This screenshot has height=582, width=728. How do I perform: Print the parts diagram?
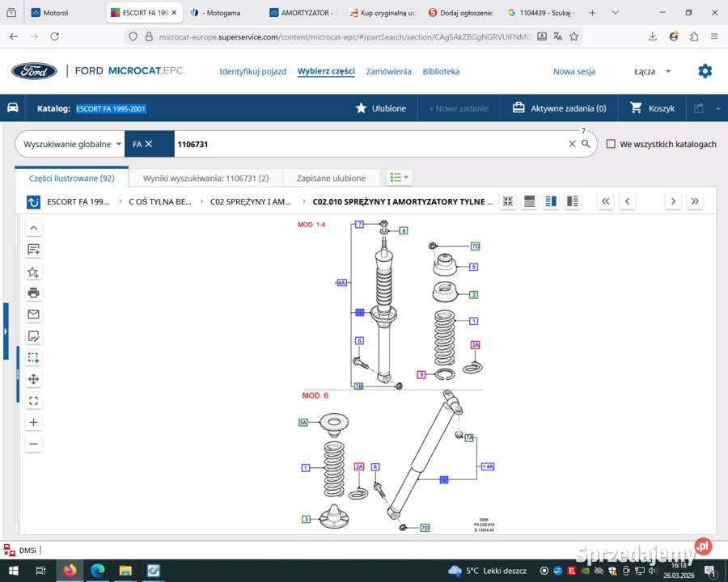(33, 293)
